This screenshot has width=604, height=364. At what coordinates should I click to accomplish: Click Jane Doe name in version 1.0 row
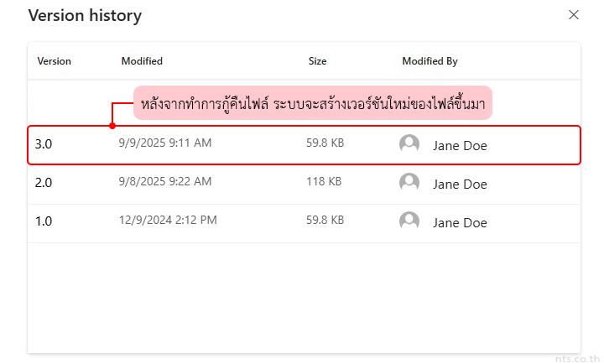pyautogui.click(x=460, y=222)
